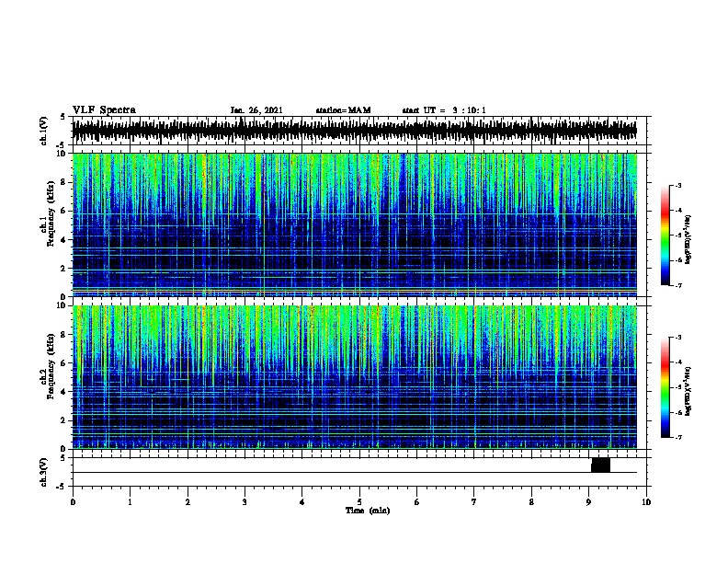Click tick label "4" on the time axis

tap(302, 502)
